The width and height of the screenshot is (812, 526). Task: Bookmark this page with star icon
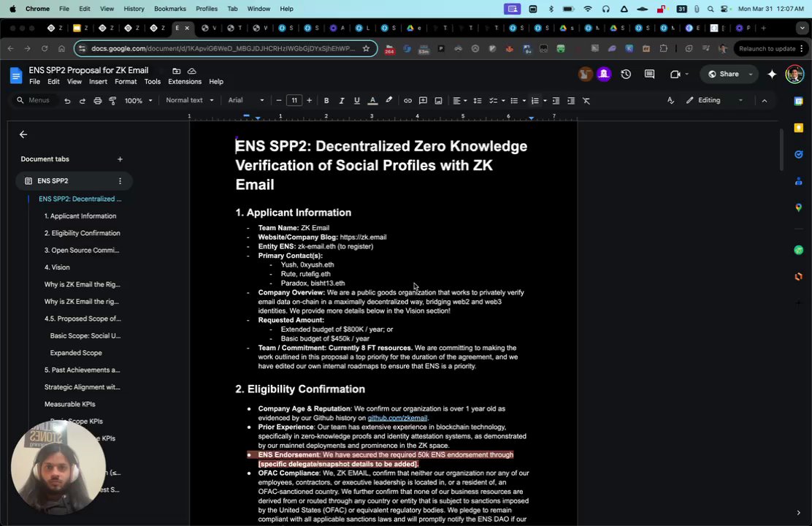point(366,48)
